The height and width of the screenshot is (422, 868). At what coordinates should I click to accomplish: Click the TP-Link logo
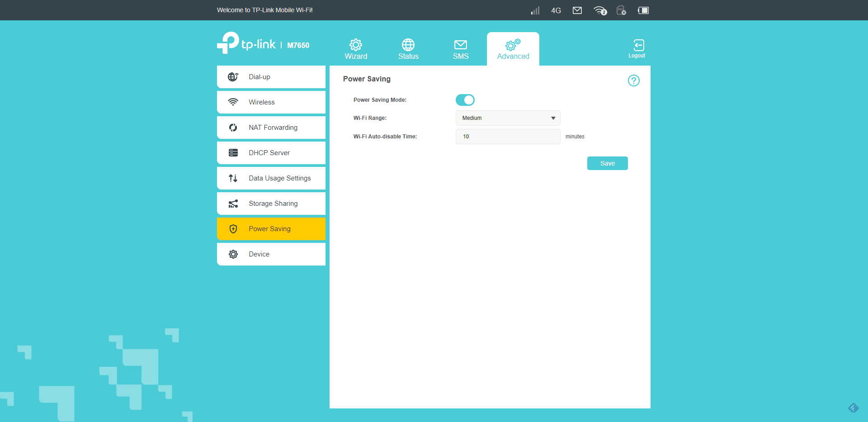(246, 43)
